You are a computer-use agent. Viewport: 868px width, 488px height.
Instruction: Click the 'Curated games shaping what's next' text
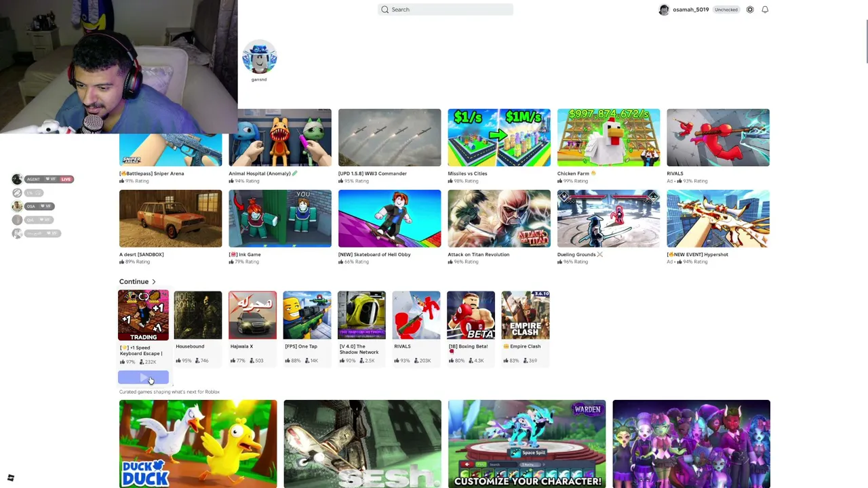[170, 392]
